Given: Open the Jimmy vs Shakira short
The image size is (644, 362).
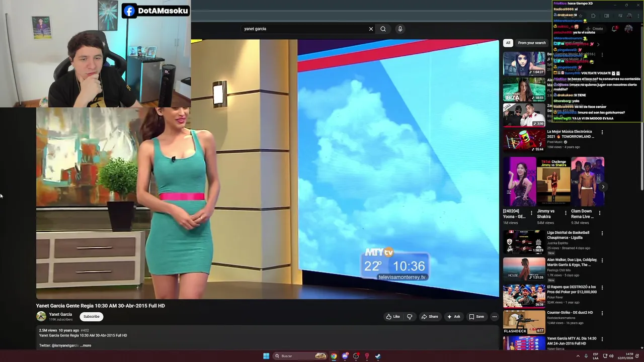Looking at the screenshot, I should [x=553, y=182].
